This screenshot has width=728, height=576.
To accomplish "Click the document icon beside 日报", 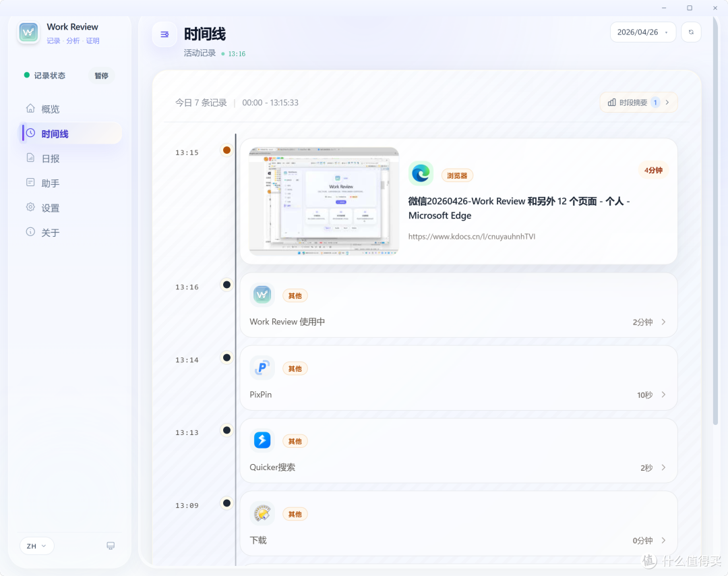I will pyautogui.click(x=30, y=157).
